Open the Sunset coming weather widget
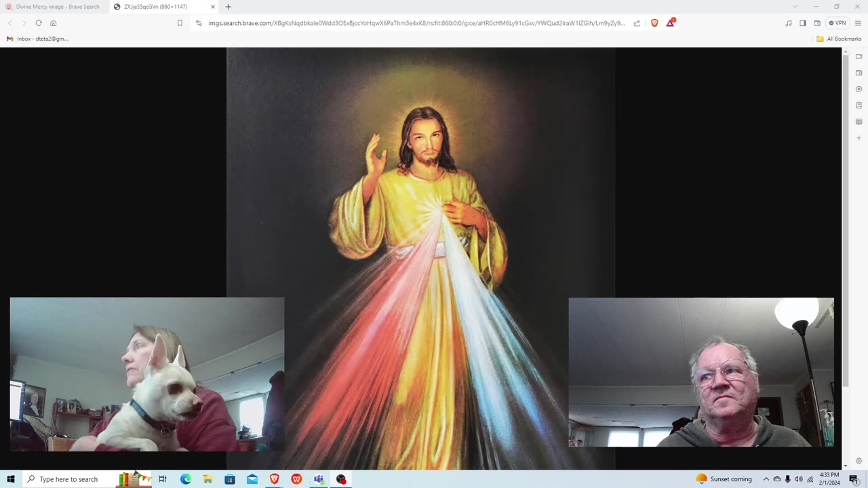868x488 pixels. click(x=724, y=479)
